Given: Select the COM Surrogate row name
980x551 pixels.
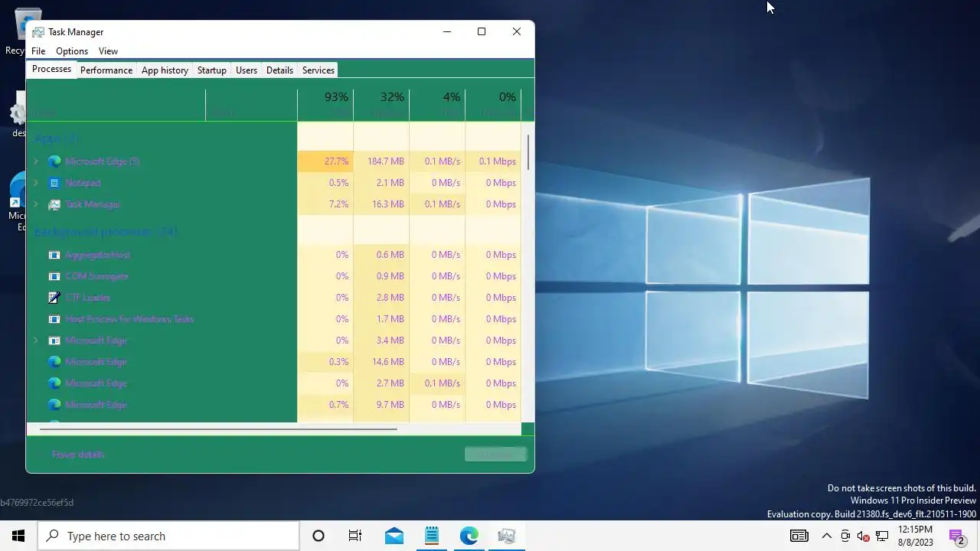Looking at the screenshot, I should click(x=96, y=276).
